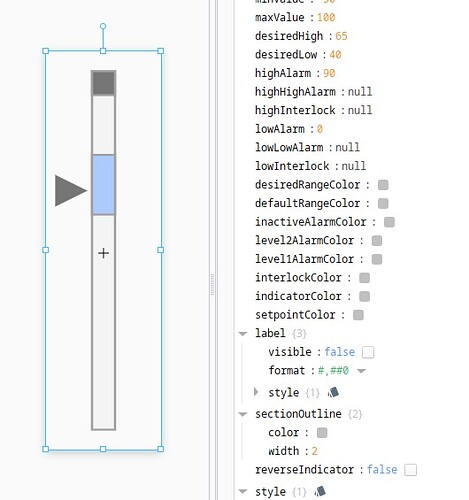Click the style paint icon under label

point(333,392)
